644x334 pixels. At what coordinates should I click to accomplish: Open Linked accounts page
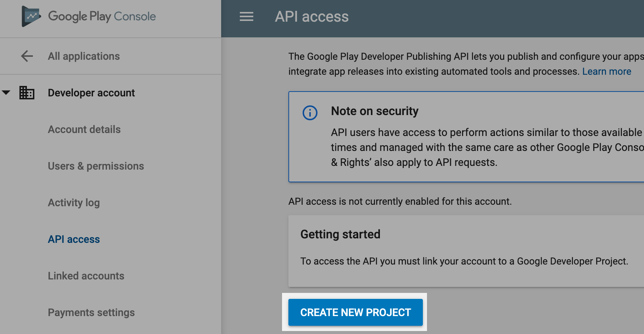tap(86, 276)
